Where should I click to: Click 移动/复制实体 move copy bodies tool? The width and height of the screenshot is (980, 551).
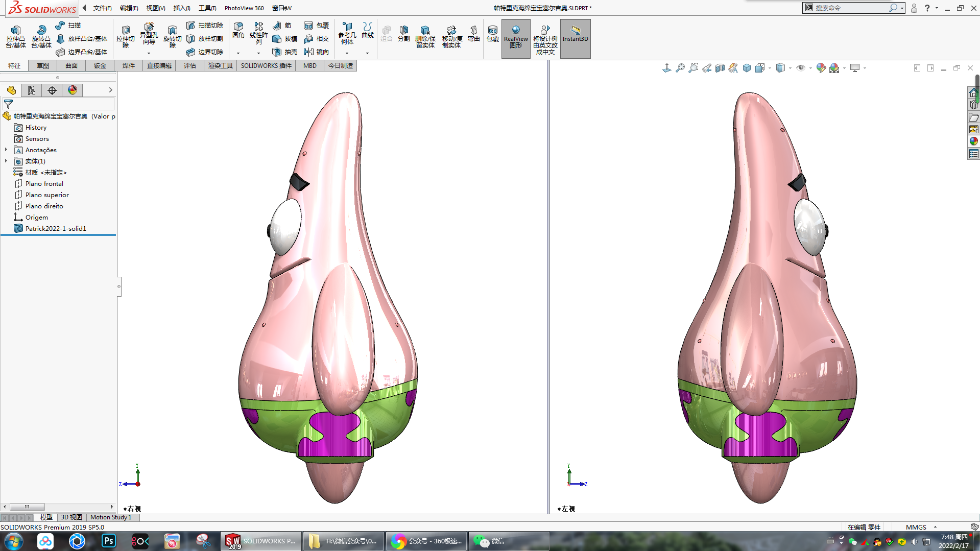pyautogui.click(x=452, y=37)
